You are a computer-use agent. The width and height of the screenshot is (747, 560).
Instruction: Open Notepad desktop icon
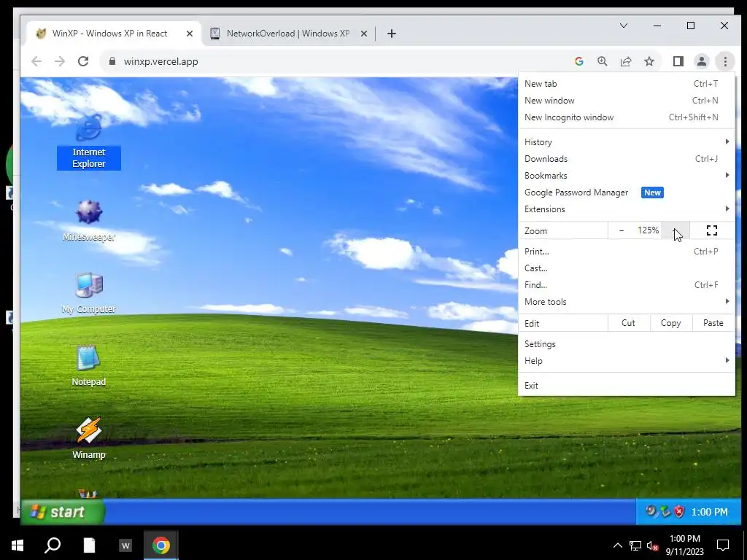tap(88, 366)
